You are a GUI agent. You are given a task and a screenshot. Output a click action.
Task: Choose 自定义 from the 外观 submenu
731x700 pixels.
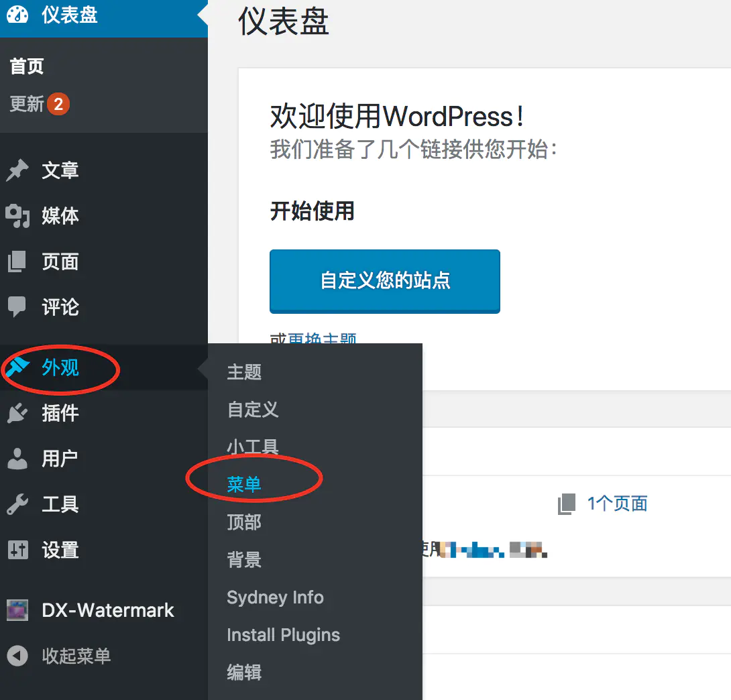coord(253,410)
